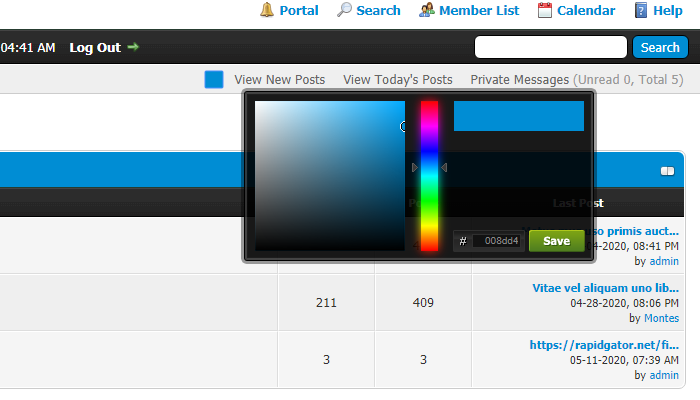Click the Help question mark icon

pos(641,11)
